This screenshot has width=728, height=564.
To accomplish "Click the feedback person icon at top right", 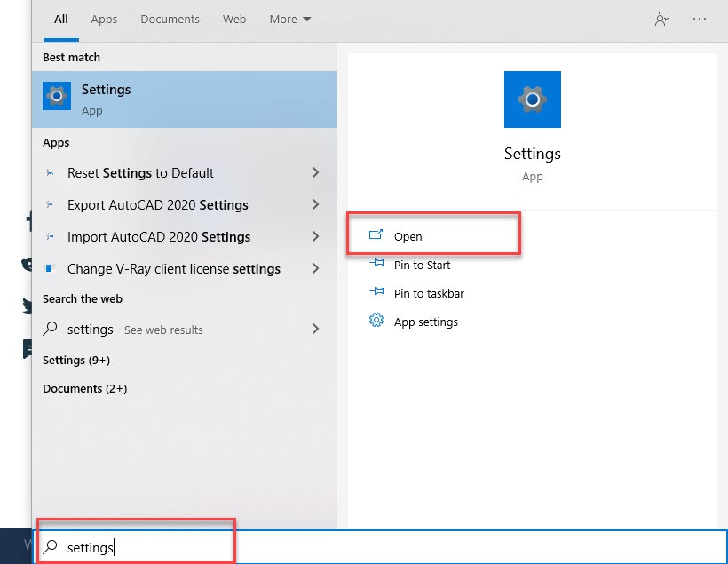I will pyautogui.click(x=662, y=19).
